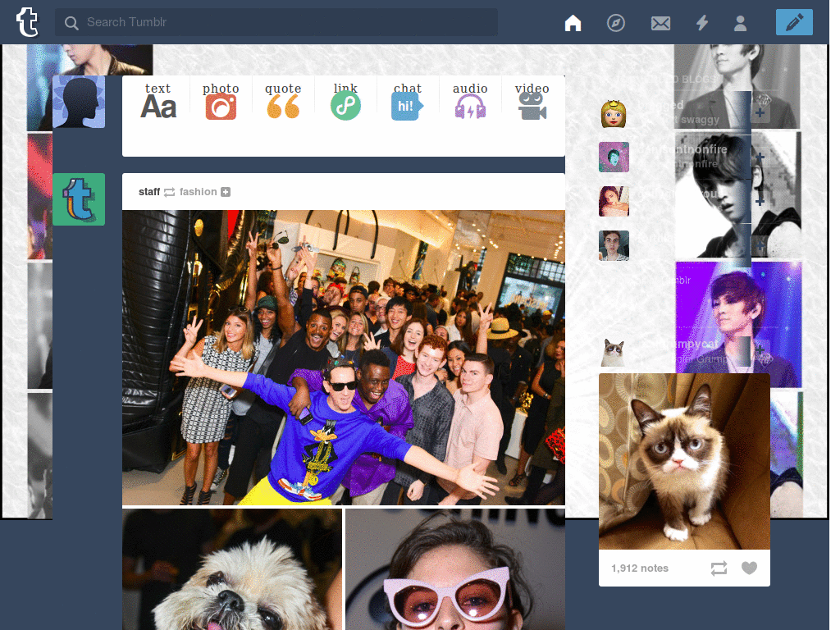Open the fluffy white dog photo
The width and height of the screenshot is (840, 630).
tap(232, 569)
